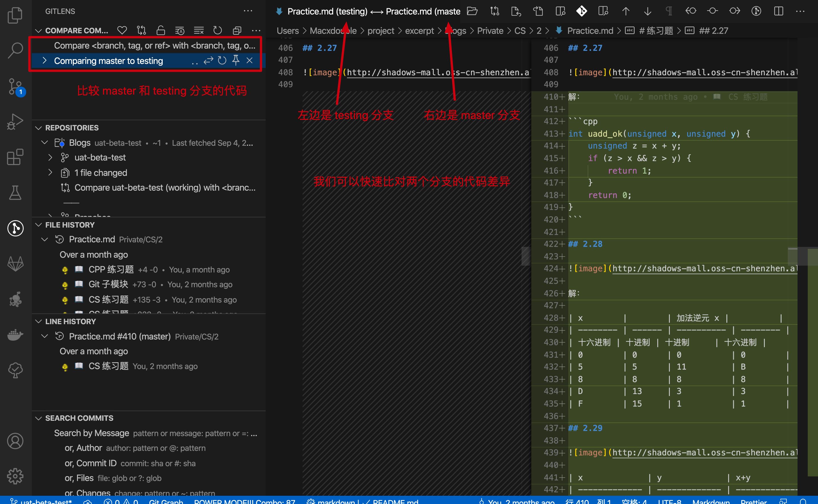Select the Git 子模块 commit in File History

108,284
